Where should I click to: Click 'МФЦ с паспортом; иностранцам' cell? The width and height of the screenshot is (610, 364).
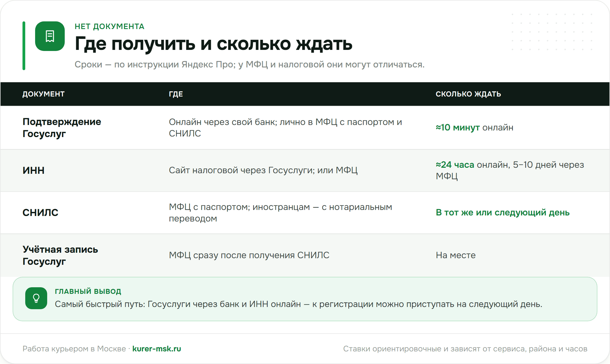click(x=280, y=212)
